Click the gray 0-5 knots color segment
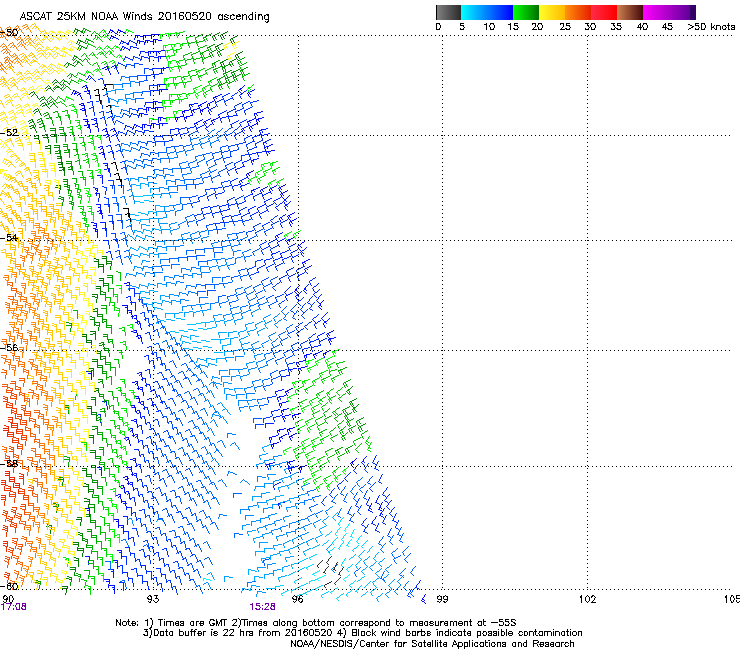This screenshot has height=650, width=740. point(448,12)
